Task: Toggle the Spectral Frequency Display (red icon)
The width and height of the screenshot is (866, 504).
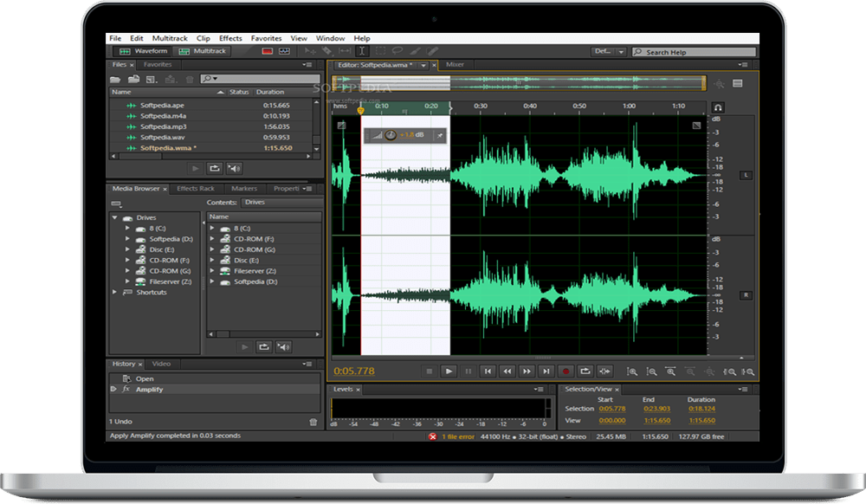Action: pos(268,51)
